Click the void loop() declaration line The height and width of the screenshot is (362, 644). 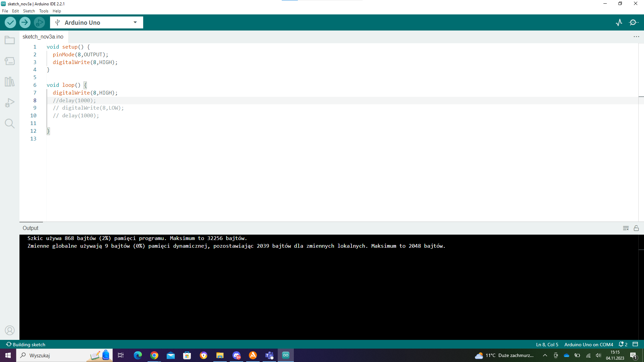(x=67, y=85)
